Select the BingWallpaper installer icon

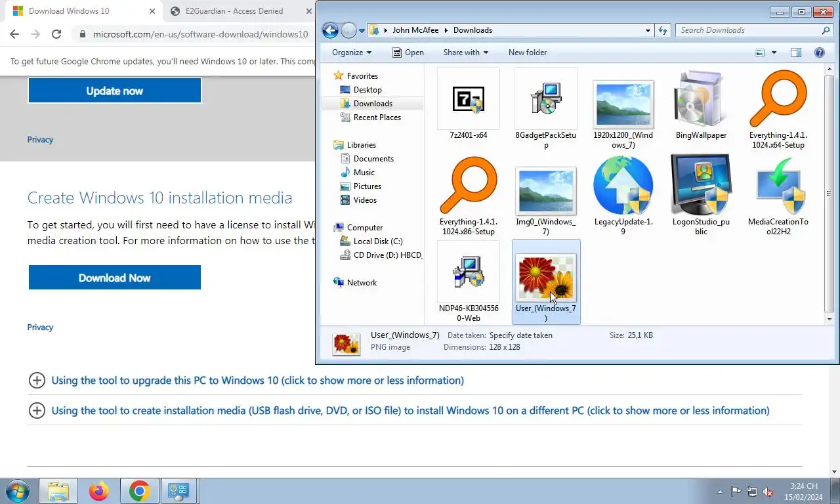tap(701, 100)
